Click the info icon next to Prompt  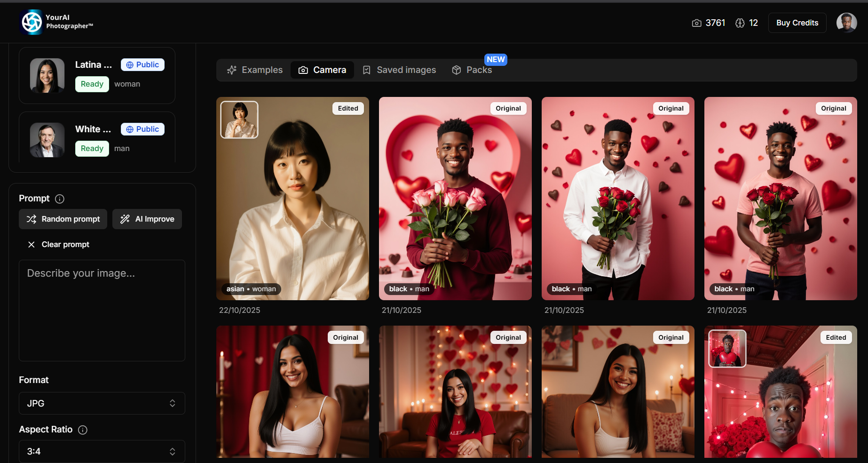pos(60,199)
